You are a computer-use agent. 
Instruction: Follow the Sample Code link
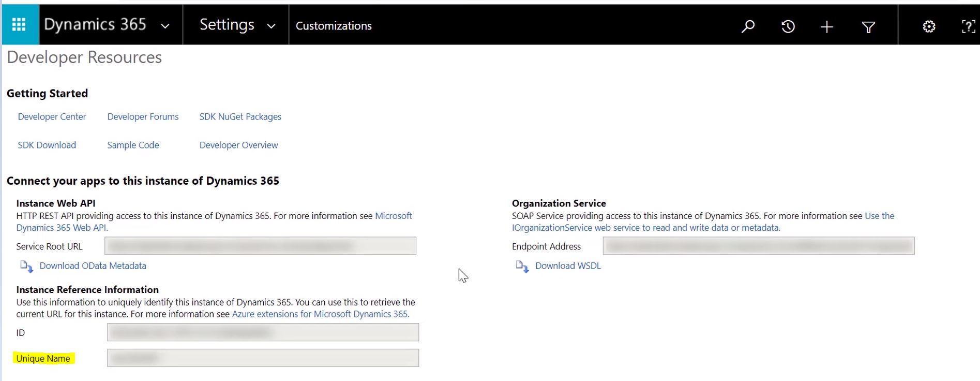[133, 145]
